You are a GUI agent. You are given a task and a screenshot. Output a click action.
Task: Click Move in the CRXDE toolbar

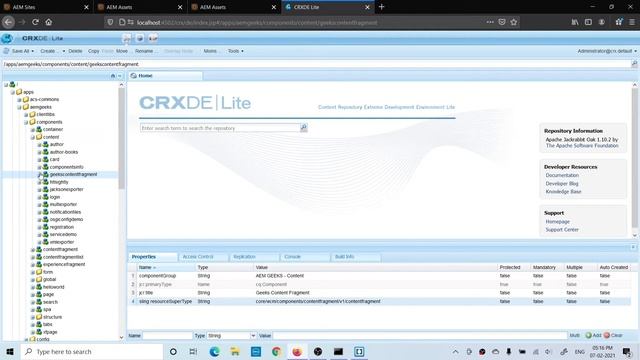pos(122,51)
